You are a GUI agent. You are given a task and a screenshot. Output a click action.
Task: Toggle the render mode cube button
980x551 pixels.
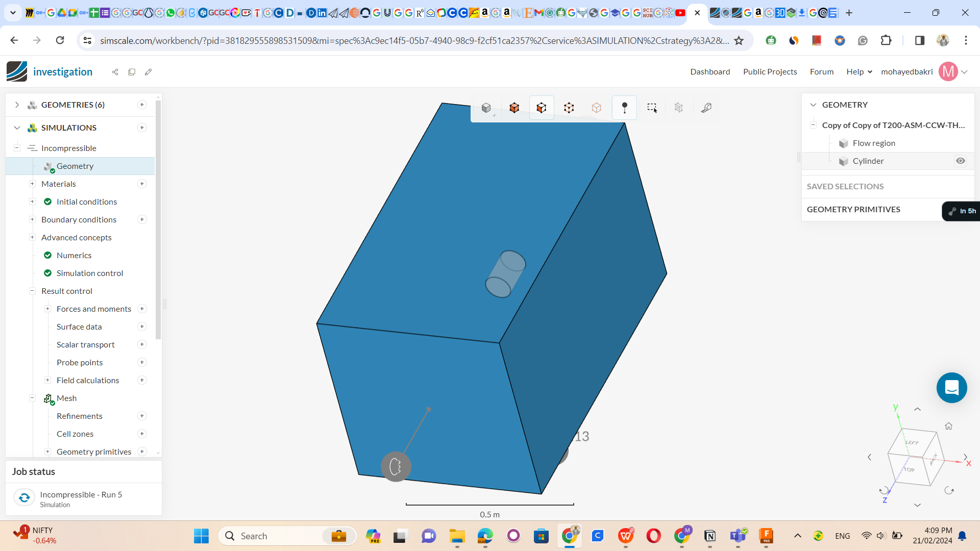[x=486, y=108]
